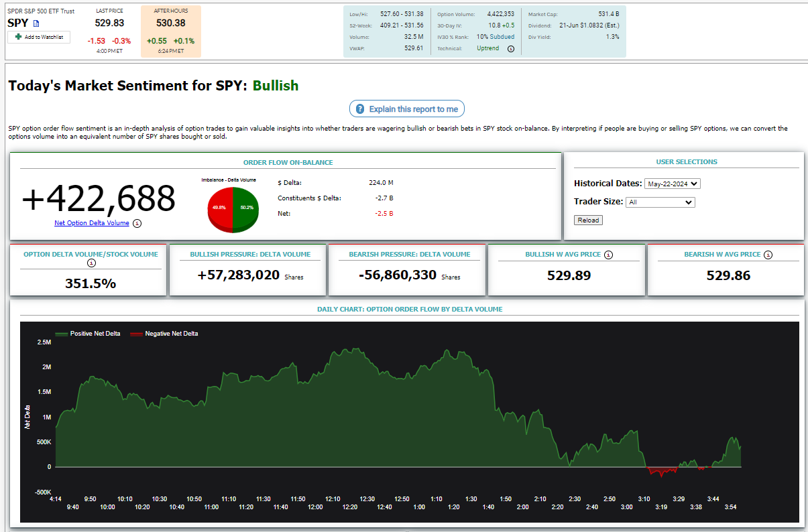Add SPY to Watchlist
Image resolution: width=808 pixels, height=532 pixels.
click(x=39, y=37)
